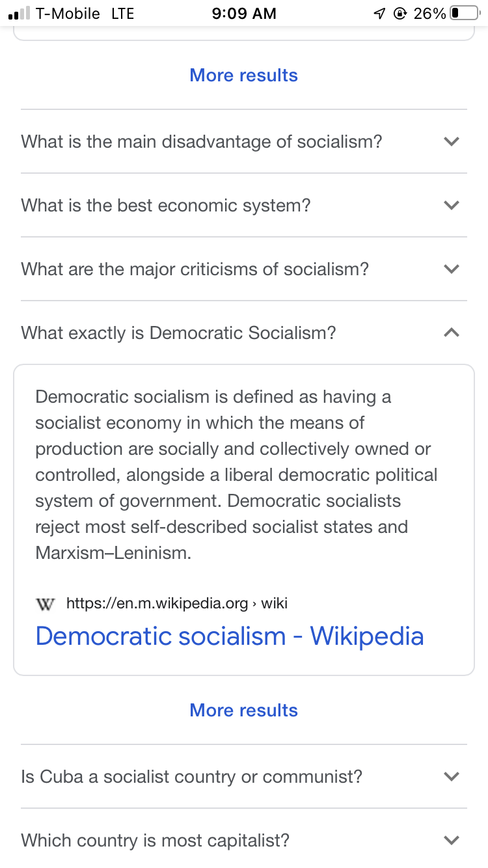Viewport: 488px width, 868px height.
Task: Open 'Democratic socialism - Wikipedia' link
Action: (229, 636)
